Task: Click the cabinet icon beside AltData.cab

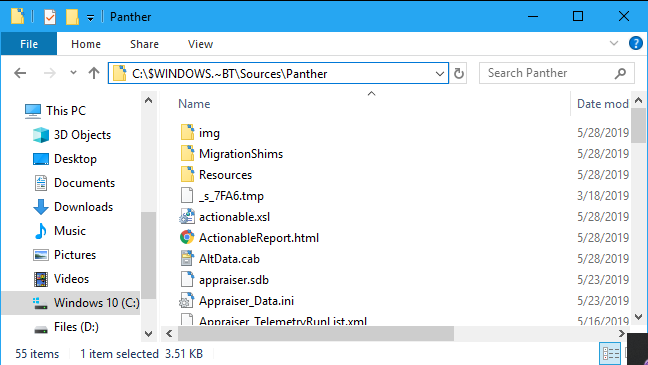Action: pyautogui.click(x=187, y=258)
